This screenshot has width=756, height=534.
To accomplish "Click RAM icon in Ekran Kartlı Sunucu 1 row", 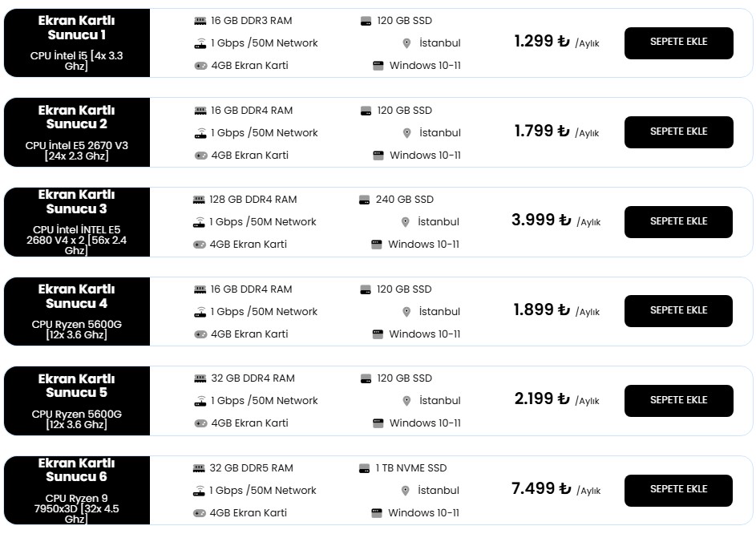I will click(200, 21).
